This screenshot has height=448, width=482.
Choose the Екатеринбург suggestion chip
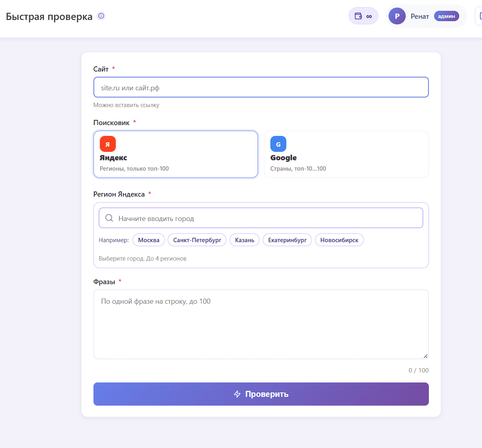pos(287,240)
